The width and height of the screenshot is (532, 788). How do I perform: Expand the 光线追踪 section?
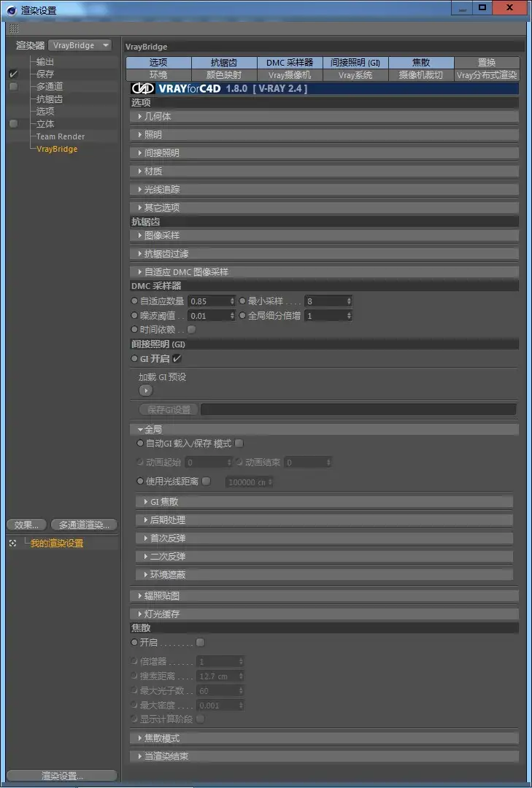324,190
